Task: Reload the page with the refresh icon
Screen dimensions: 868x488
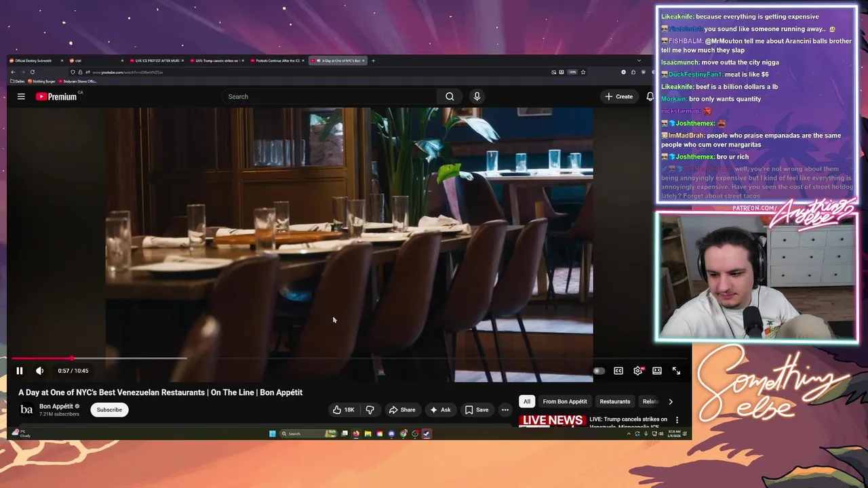Action: (x=32, y=72)
